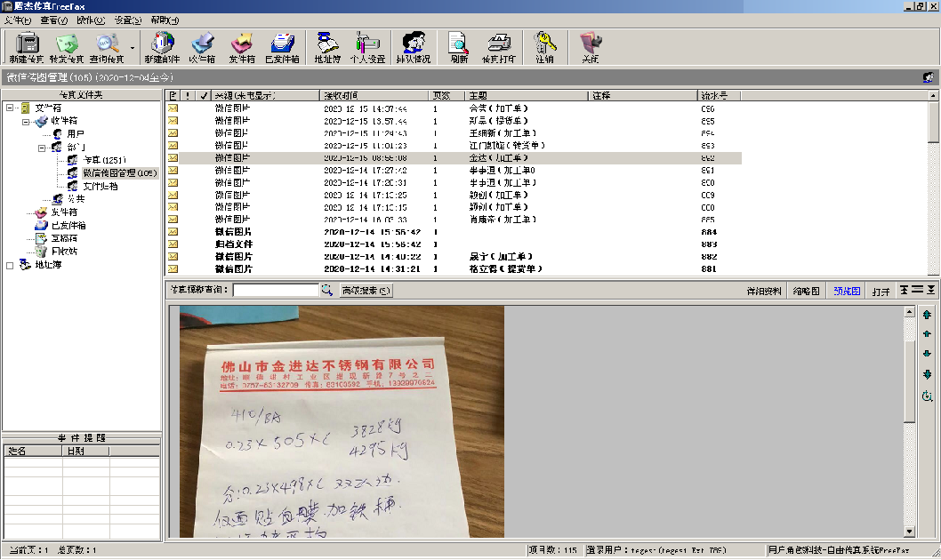This screenshot has width=941, height=560.
Task: Open the 帮助(H) menu
Action: (x=165, y=20)
